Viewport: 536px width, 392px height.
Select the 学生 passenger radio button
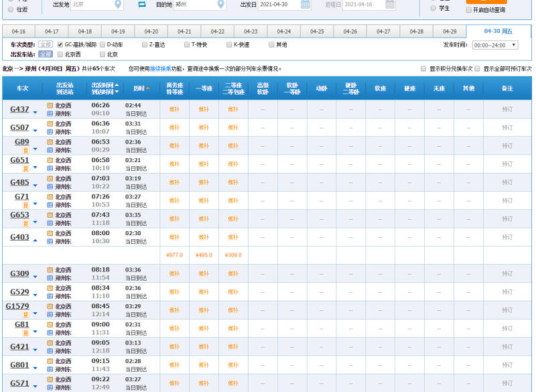pyautogui.click(x=433, y=8)
